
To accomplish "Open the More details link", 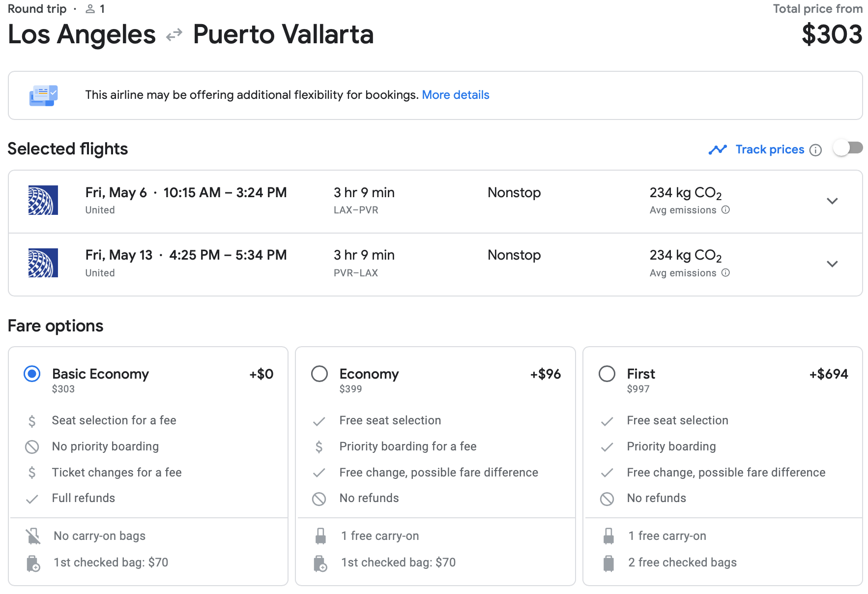I will click(x=455, y=95).
